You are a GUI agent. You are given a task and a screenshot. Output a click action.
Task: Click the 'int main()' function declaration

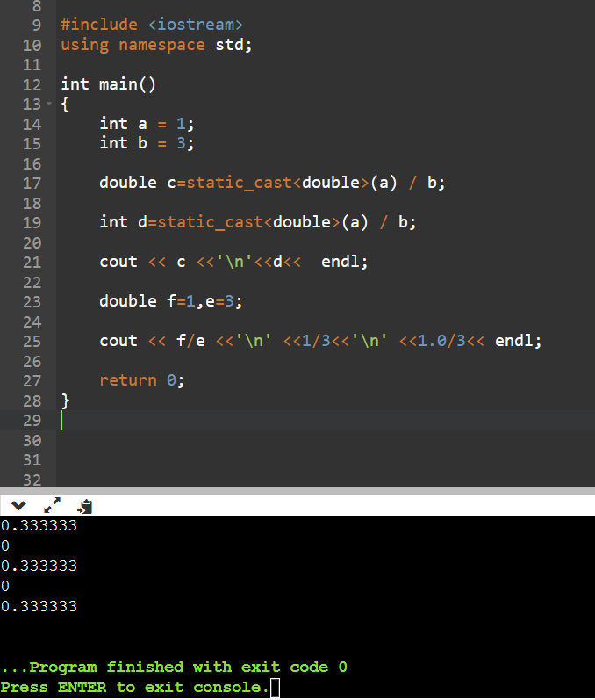coord(108,84)
